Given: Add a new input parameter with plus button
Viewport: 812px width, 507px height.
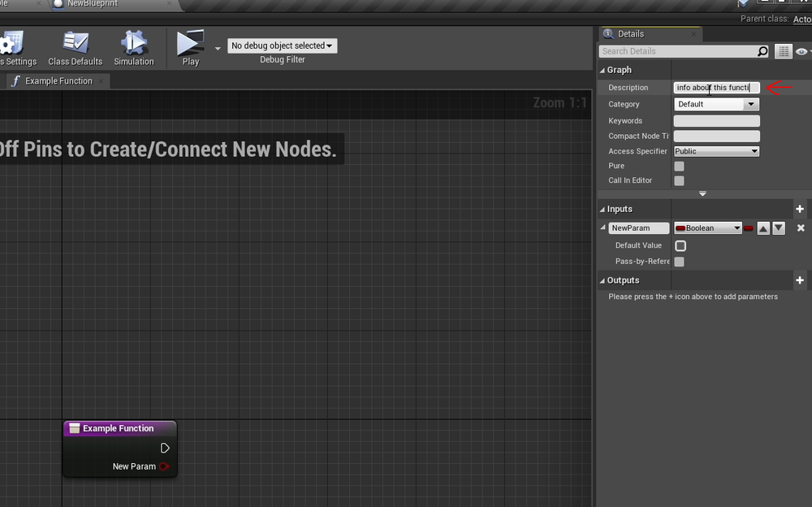Looking at the screenshot, I should tap(800, 209).
